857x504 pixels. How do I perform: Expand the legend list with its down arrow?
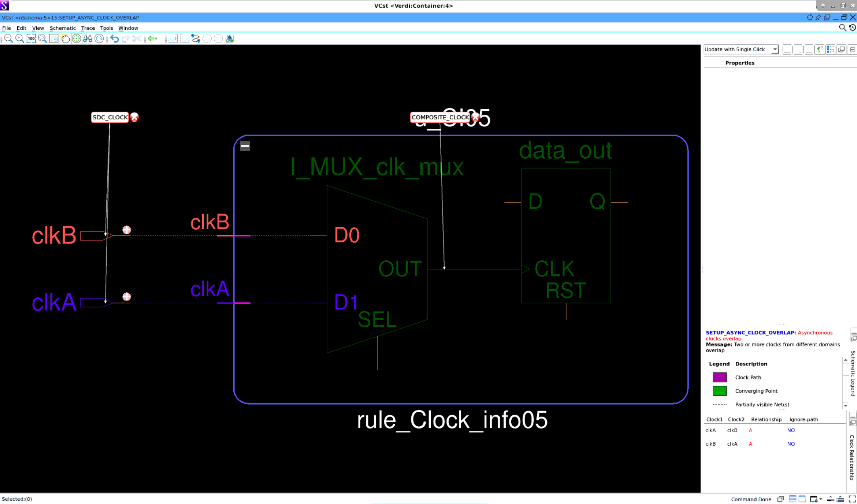pos(845,406)
